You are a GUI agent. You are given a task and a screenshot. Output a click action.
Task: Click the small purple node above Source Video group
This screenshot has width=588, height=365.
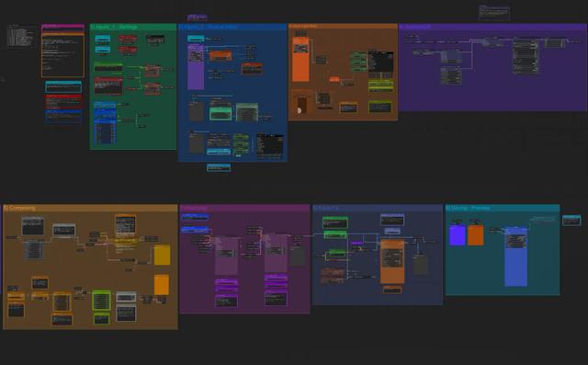[x=198, y=17]
